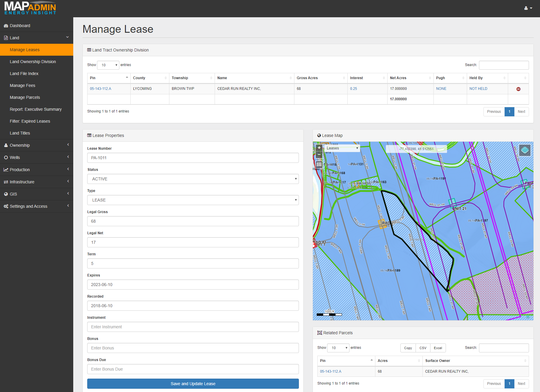Select Manage Leases in sidebar
The height and width of the screenshot is (392, 540).
click(37, 50)
